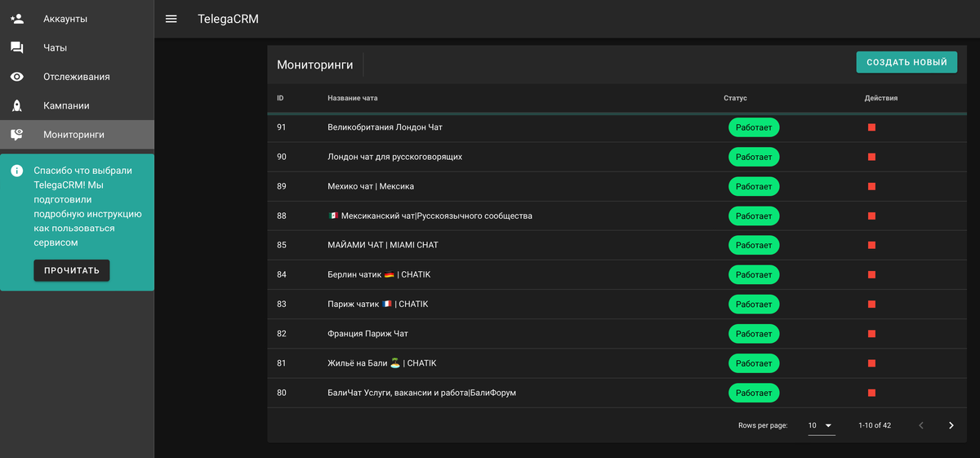Open the rows per page dropdown
Viewport: 980px width, 458px height.
821,425
